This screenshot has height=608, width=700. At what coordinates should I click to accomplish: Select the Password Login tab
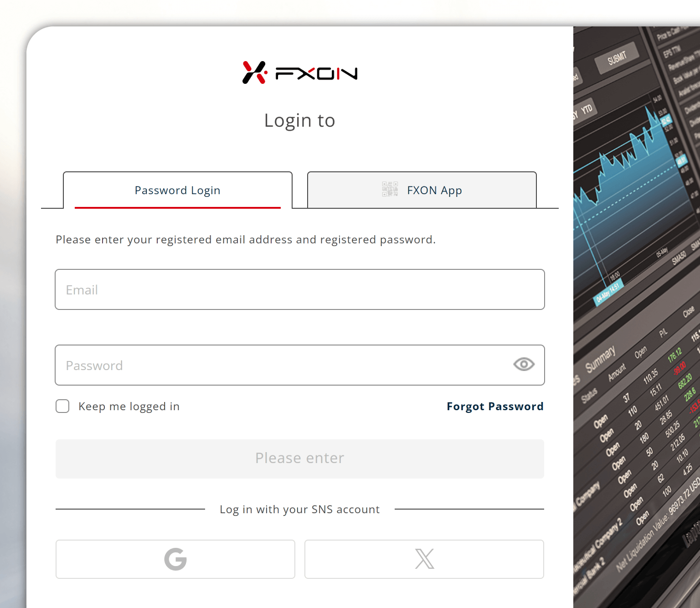click(x=178, y=190)
